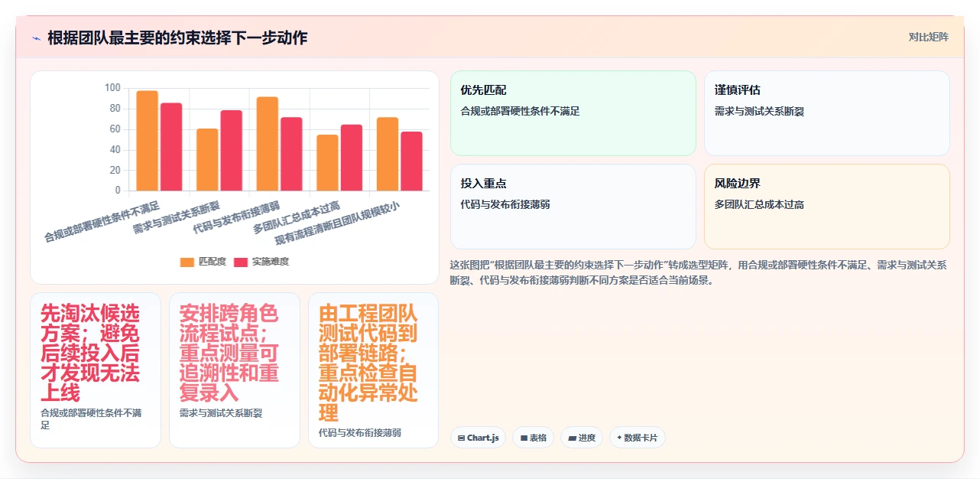The height and width of the screenshot is (479, 980).
Task: Toggle the 匹配度 legend entry
Action: coord(203,262)
